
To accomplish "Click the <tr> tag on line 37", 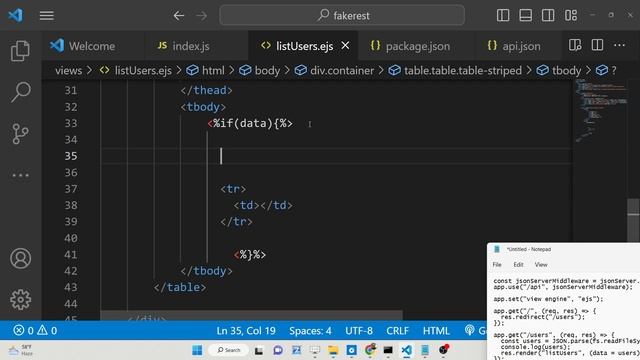I will tap(233, 189).
